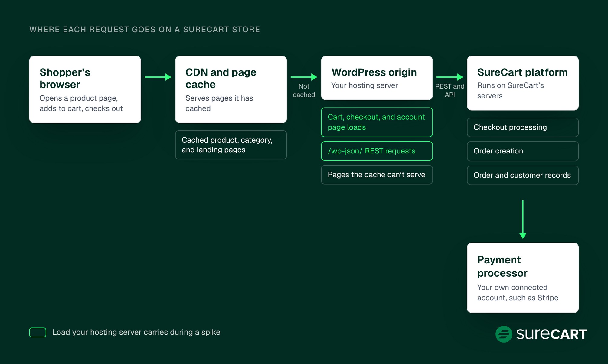Click 'Cart, checkout, and account page loads' box
Image resolution: width=608 pixels, height=364 pixels.
(x=377, y=122)
